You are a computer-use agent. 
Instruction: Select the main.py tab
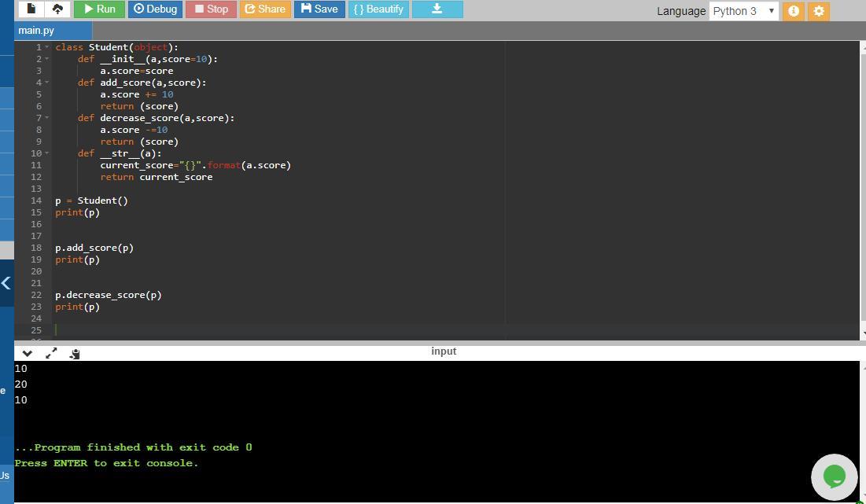coord(53,31)
